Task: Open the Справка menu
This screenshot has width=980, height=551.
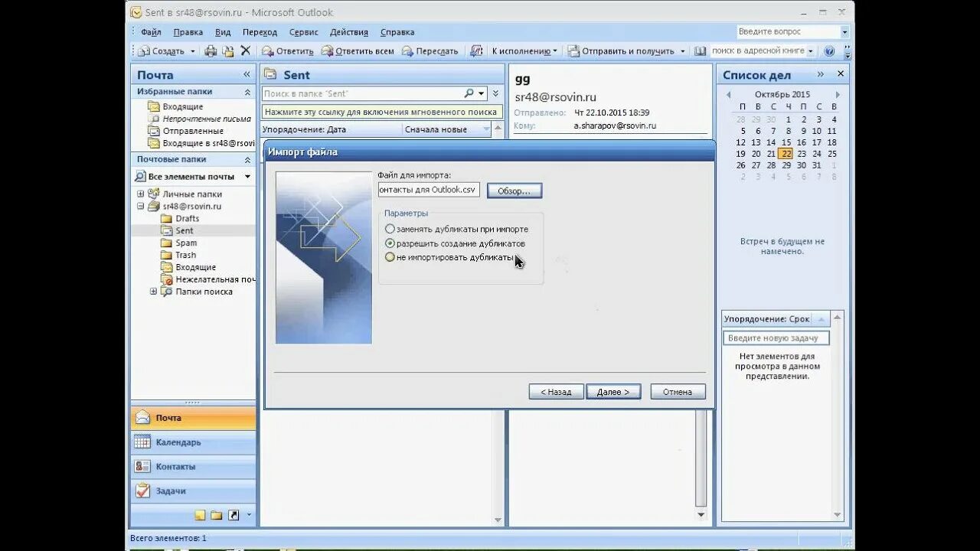Action: [x=397, y=32]
